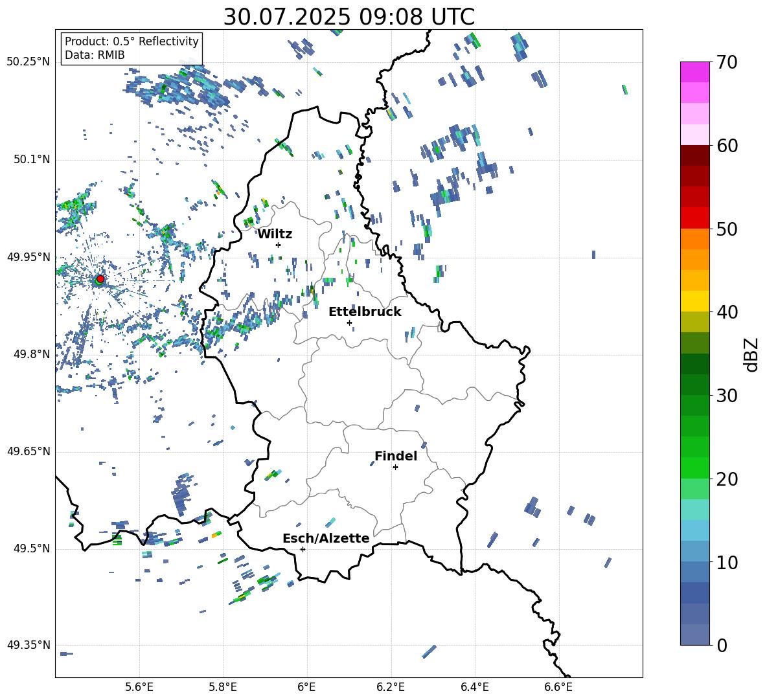The image size is (767, 700).
Task: Click the 50.25°N latitude label
Action: tap(29, 62)
